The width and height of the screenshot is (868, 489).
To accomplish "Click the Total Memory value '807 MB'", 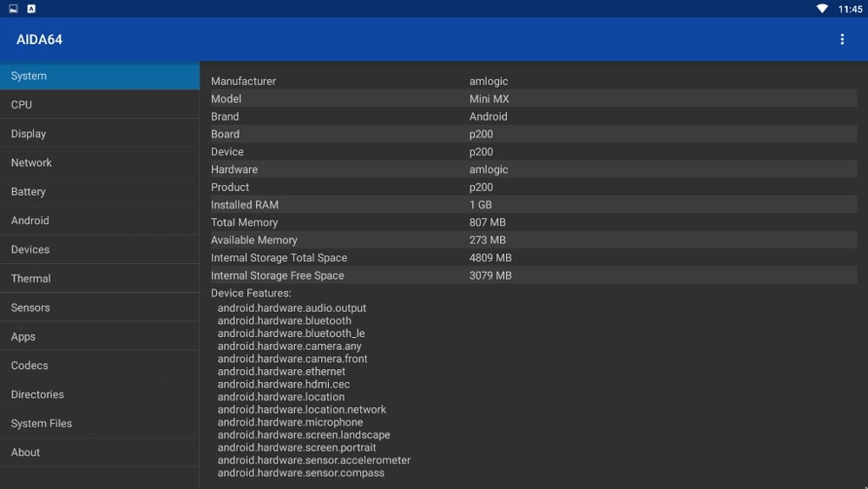I will coord(487,222).
